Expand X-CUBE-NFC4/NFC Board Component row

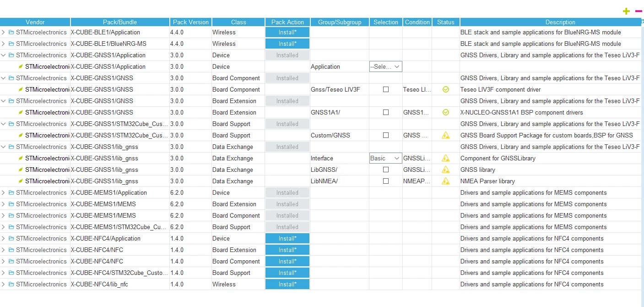click(x=4, y=261)
